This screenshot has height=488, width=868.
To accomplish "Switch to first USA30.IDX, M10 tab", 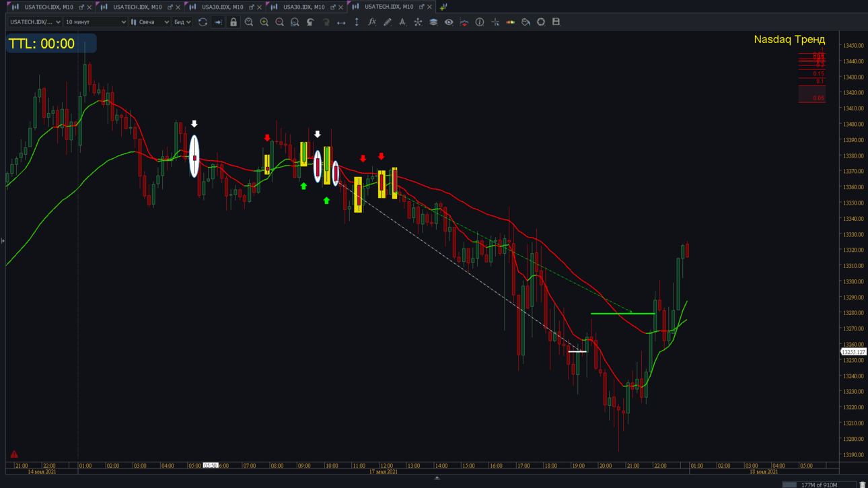I will [x=222, y=7].
